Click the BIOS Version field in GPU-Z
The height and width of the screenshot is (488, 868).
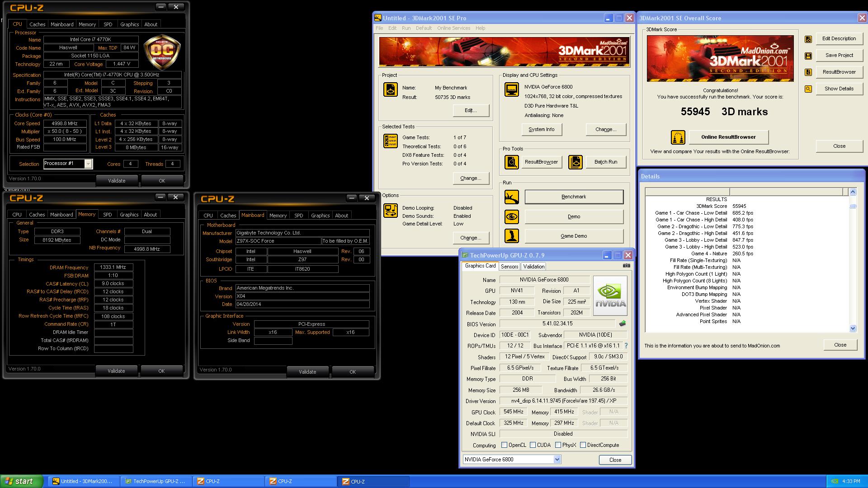pos(557,324)
